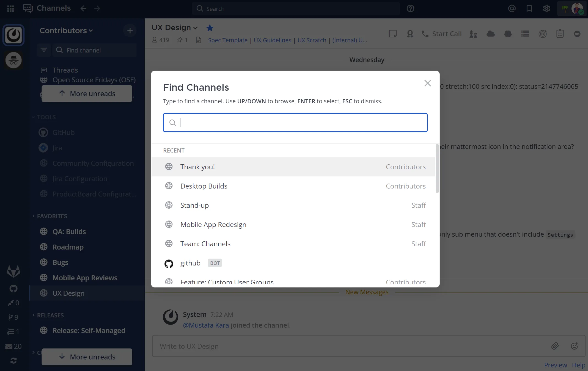Open the channel filter options button
This screenshot has width=588, height=371.
coord(44,50)
